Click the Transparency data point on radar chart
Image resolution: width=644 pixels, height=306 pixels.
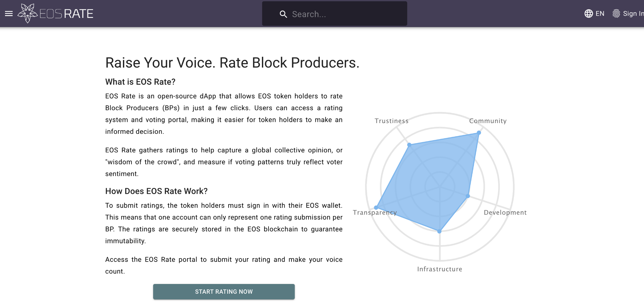click(x=376, y=208)
